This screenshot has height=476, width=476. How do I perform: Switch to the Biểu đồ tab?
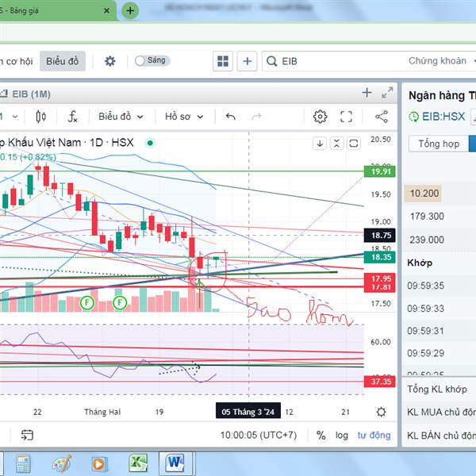click(63, 61)
